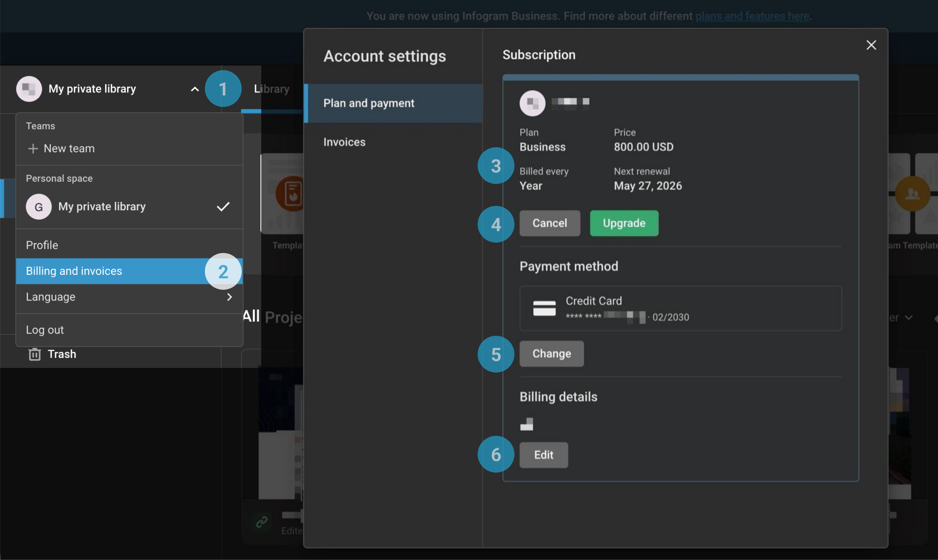Open plans and features here link
938x560 pixels.
pos(752,16)
